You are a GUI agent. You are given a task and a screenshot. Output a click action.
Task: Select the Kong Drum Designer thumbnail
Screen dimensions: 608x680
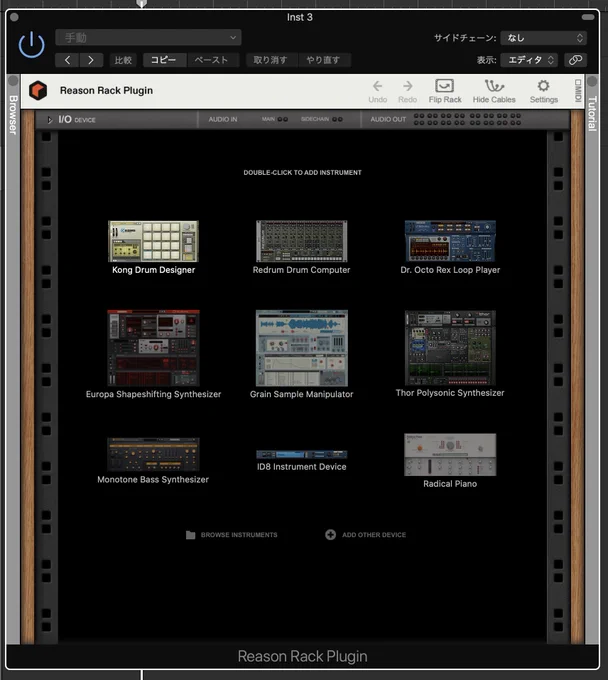coord(153,241)
